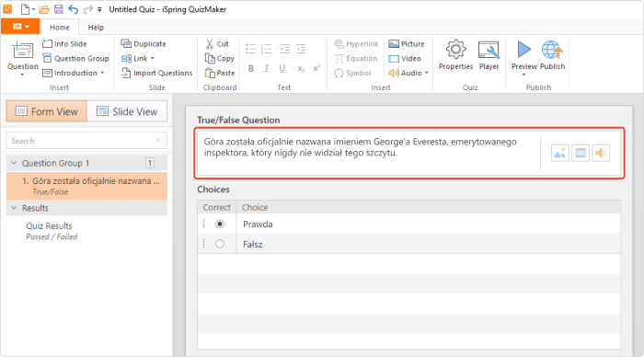Add video to question via screen icon
The height and width of the screenshot is (357, 644).
click(x=581, y=154)
